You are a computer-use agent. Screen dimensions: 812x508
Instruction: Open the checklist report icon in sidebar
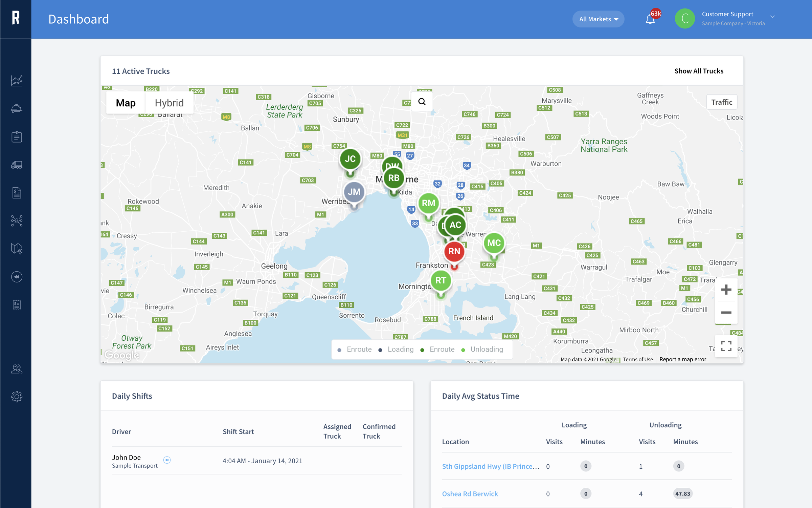[17, 305]
